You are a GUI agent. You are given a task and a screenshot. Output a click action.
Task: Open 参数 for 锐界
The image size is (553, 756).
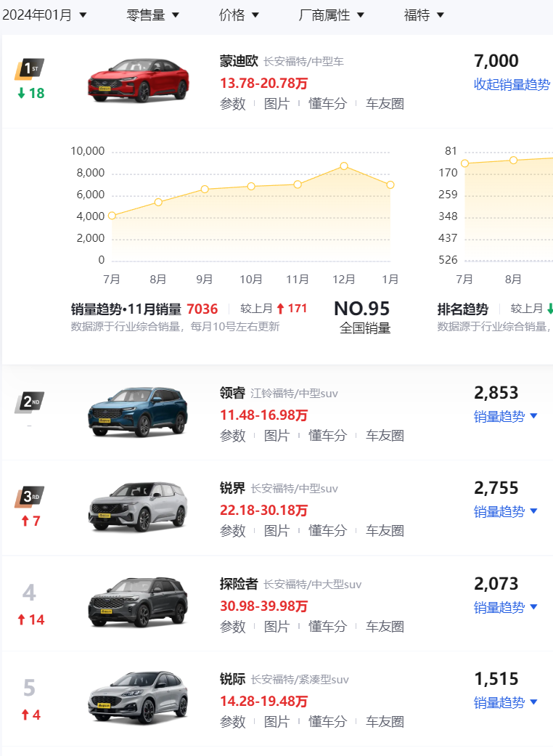point(233,531)
